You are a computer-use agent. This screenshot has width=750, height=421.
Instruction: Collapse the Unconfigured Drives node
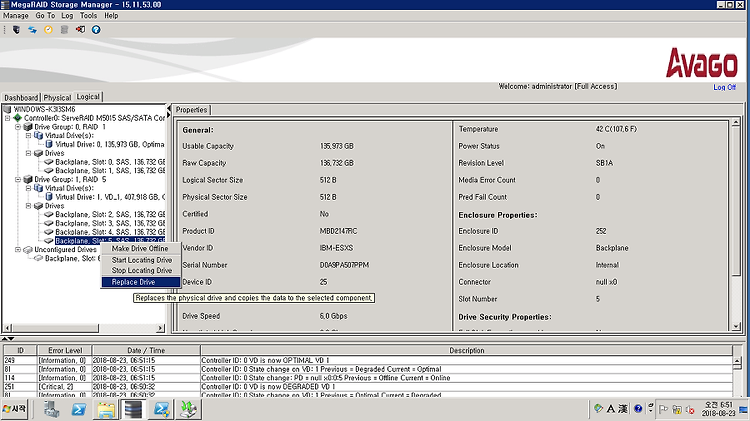tap(18, 250)
